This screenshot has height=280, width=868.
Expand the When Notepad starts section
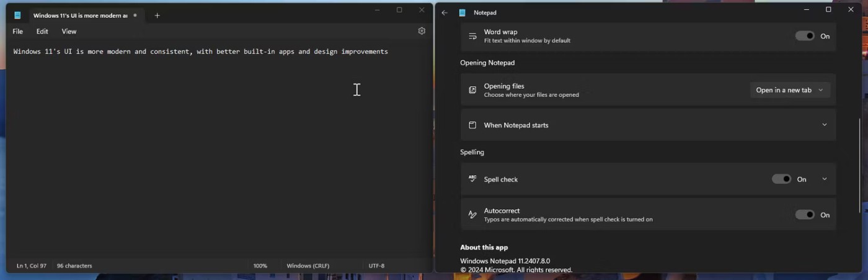tap(824, 125)
